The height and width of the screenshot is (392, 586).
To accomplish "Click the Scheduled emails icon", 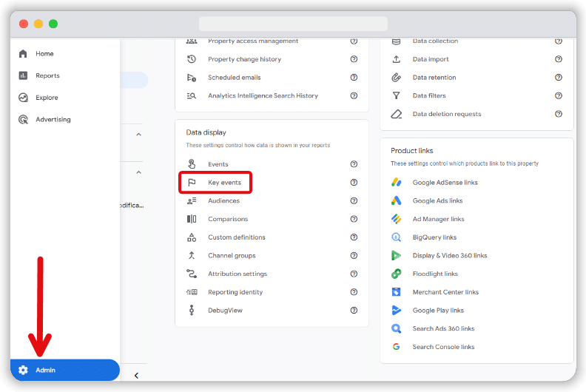I will (x=192, y=78).
